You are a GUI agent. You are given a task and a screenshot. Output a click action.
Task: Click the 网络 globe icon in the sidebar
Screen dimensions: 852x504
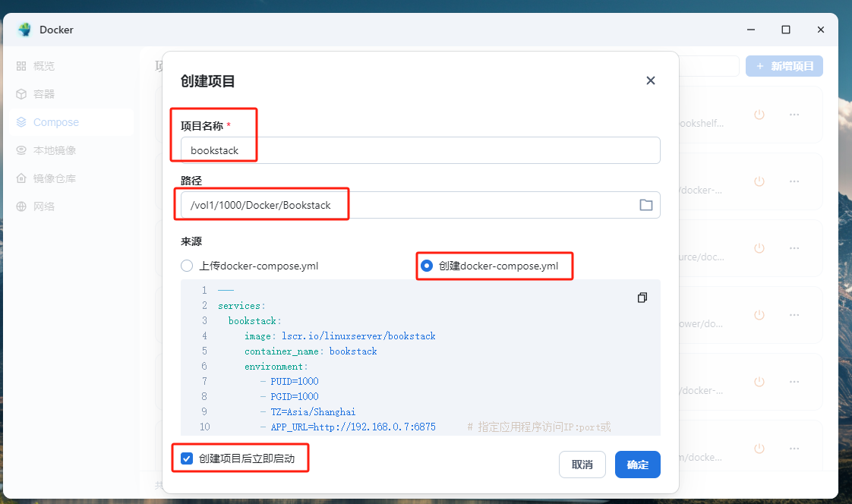click(21, 206)
